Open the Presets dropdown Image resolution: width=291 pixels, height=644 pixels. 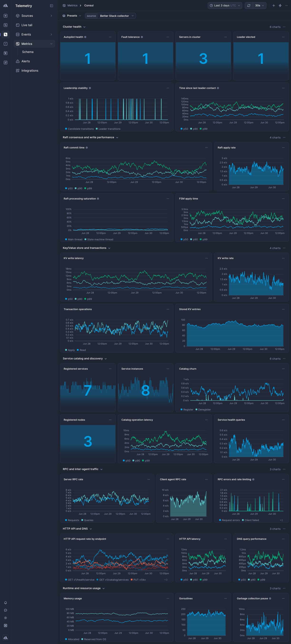tap(72, 16)
